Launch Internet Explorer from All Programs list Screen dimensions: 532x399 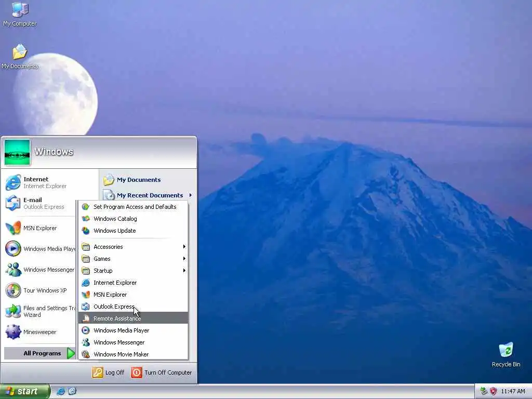click(x=134, y=283)
